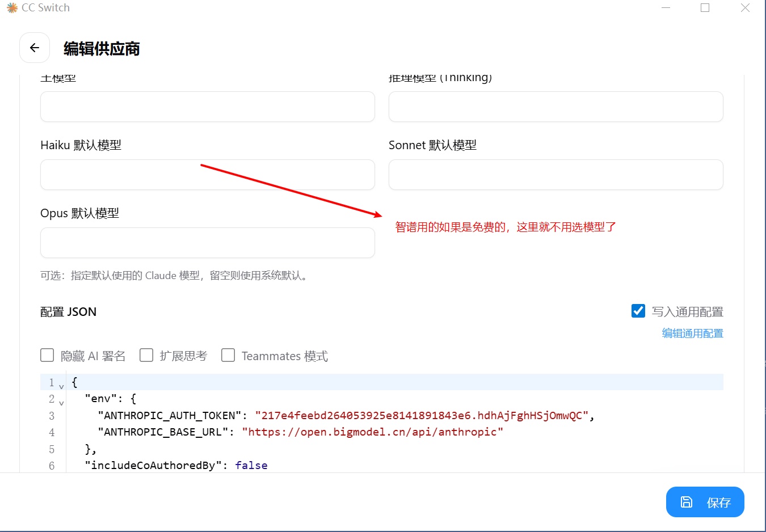766x532 pixels.
Task: Tick the 扩展思考 checkbox
Action: click(x=146, y=355)
